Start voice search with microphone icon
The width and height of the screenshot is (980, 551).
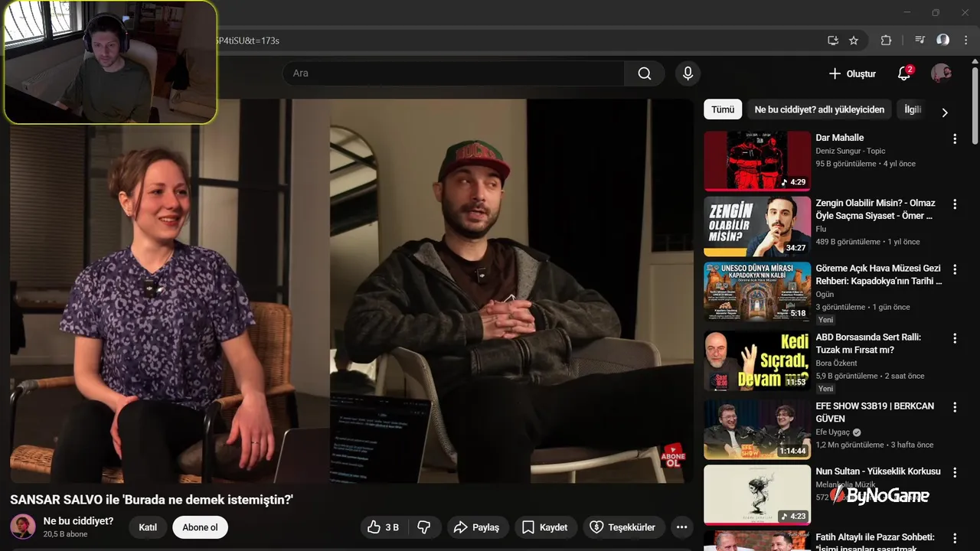(688, 73)
